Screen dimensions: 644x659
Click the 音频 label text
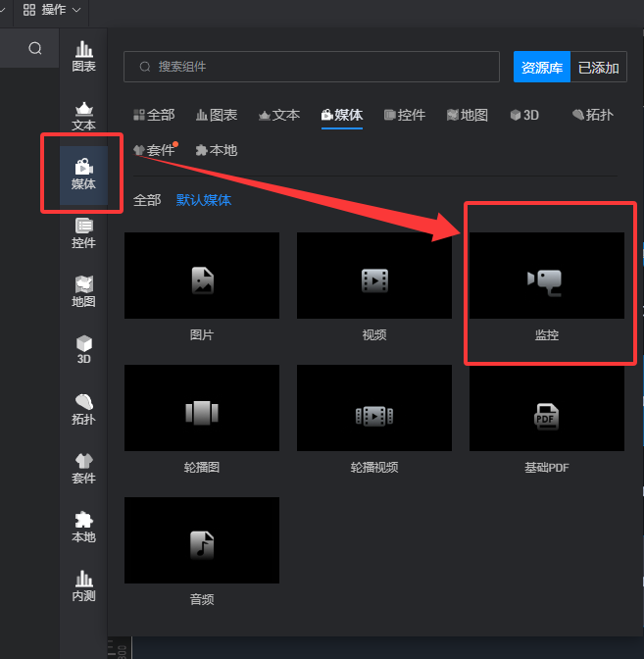coord(202,599)
